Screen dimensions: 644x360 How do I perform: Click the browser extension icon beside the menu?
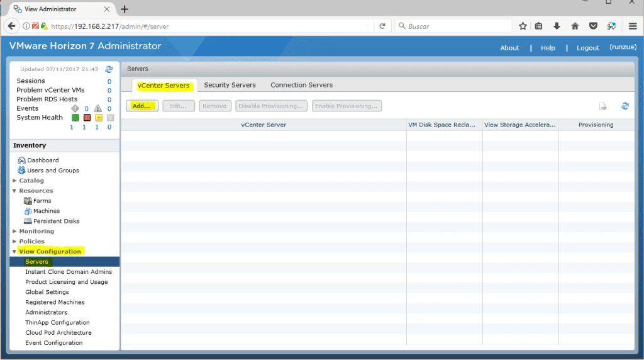click(611, 26)
